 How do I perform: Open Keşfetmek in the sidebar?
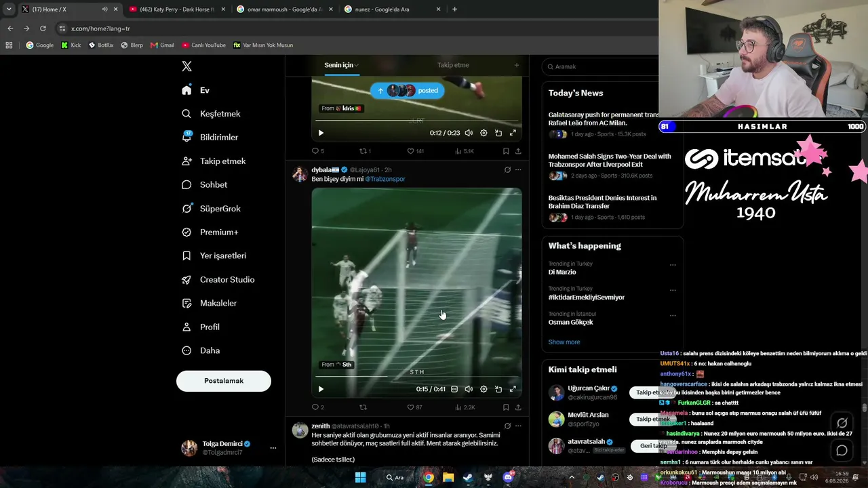click(x=211, y=114)
